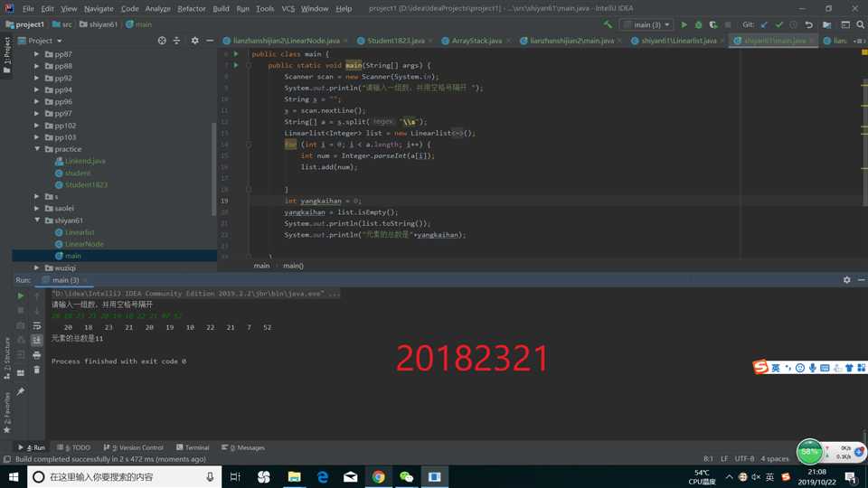The image size is (868, 488).
Task: Clear run output with trash icon
Action: (x=36, y=370)
